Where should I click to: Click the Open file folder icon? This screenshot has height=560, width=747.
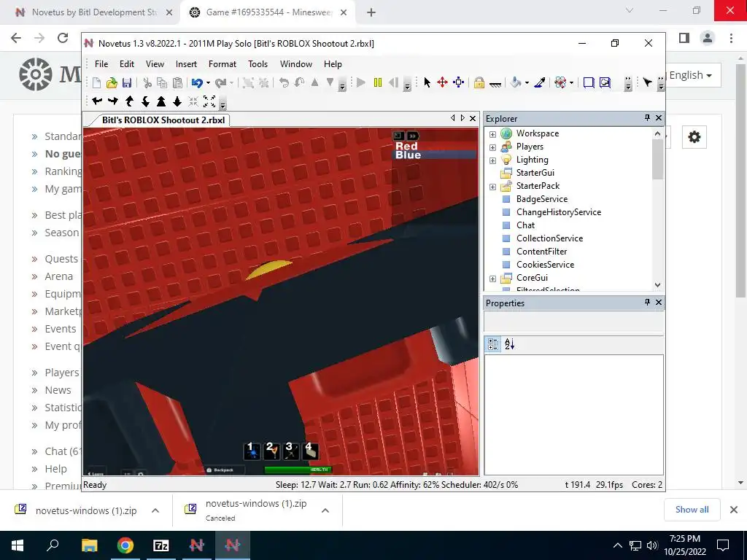tap(112, 83)
